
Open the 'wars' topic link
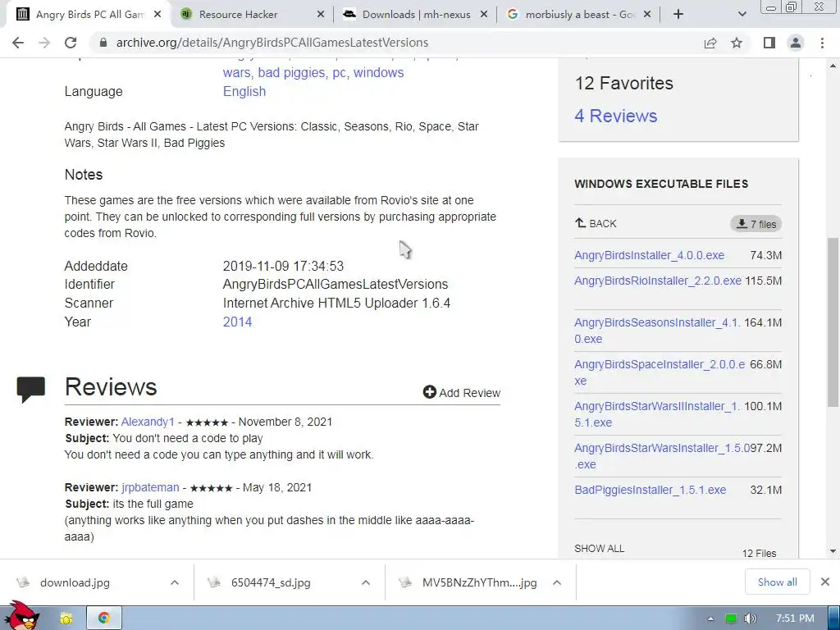click(236, 73)
